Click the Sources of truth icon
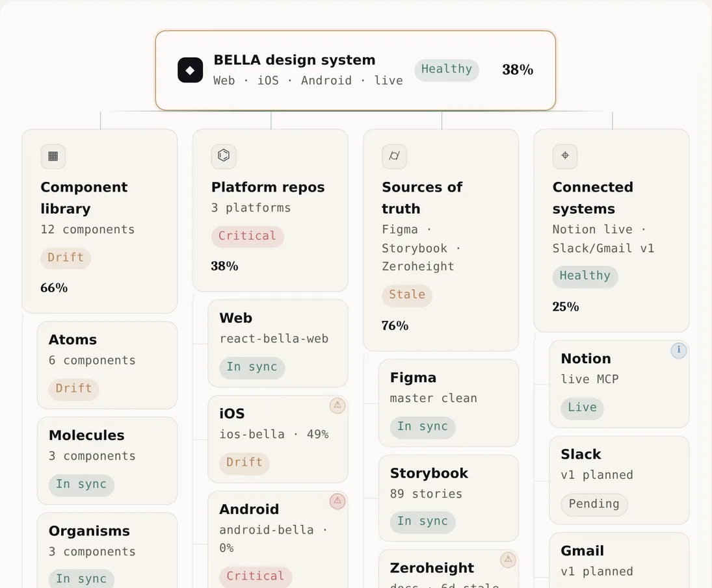 pyautogui.click(x=395, y=156)
